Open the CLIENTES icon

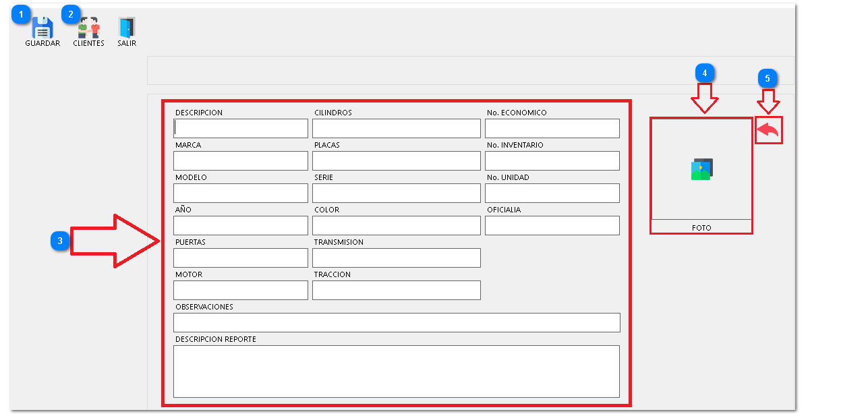(88, 28)
